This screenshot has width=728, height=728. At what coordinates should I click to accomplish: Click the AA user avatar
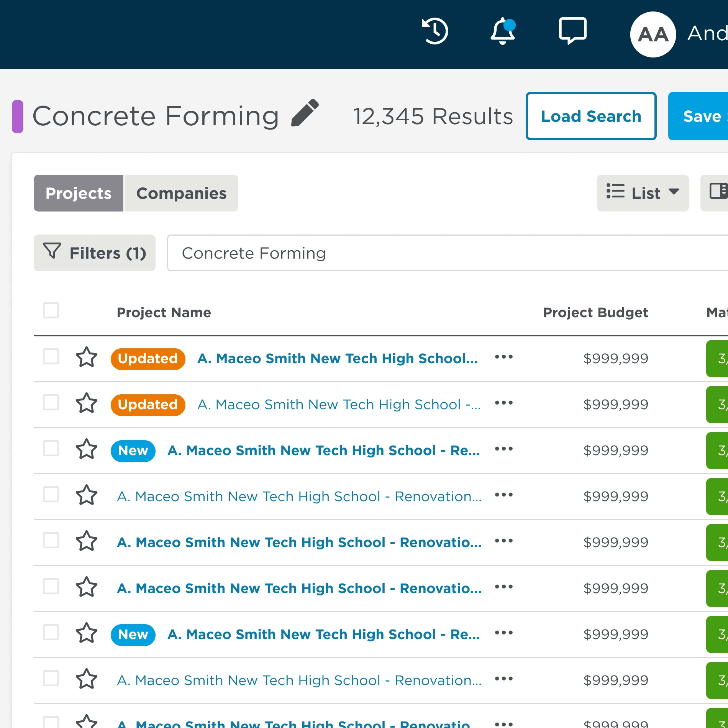pyautogui.click(x=653, y=34)
